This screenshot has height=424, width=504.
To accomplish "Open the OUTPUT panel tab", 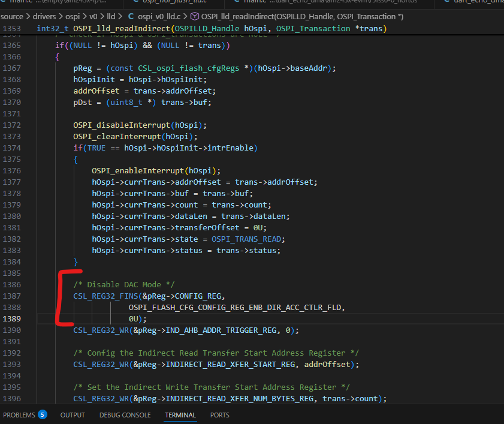I will 73,415.
